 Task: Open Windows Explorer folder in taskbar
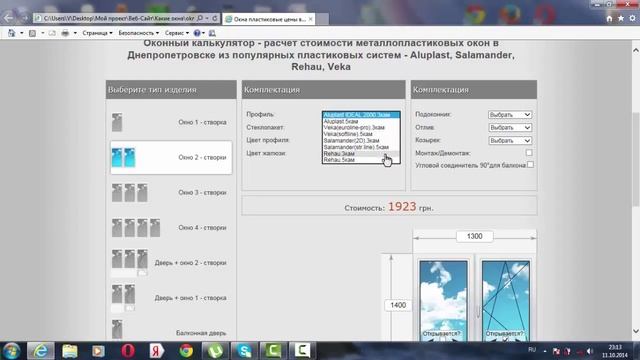click(x=70, y=351)
